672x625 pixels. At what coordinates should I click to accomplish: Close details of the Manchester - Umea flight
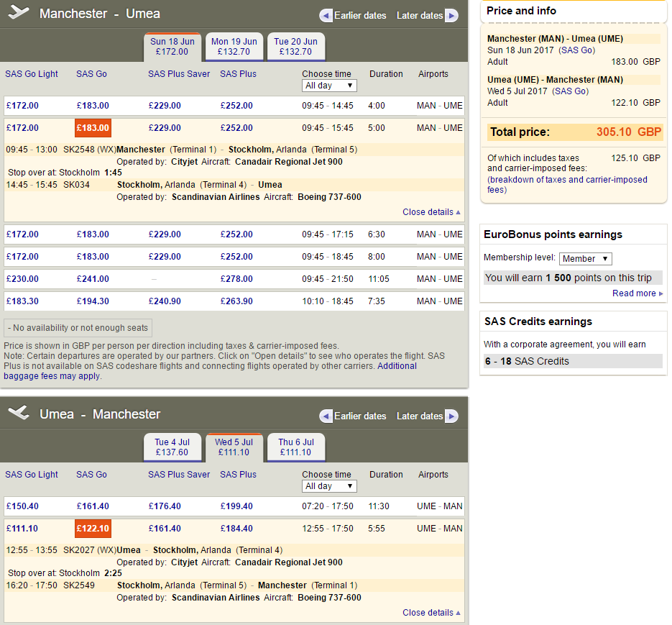pos(431,212)
